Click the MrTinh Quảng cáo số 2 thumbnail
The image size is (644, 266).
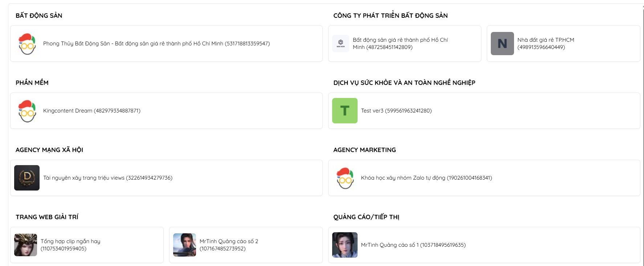pos(184,245)
